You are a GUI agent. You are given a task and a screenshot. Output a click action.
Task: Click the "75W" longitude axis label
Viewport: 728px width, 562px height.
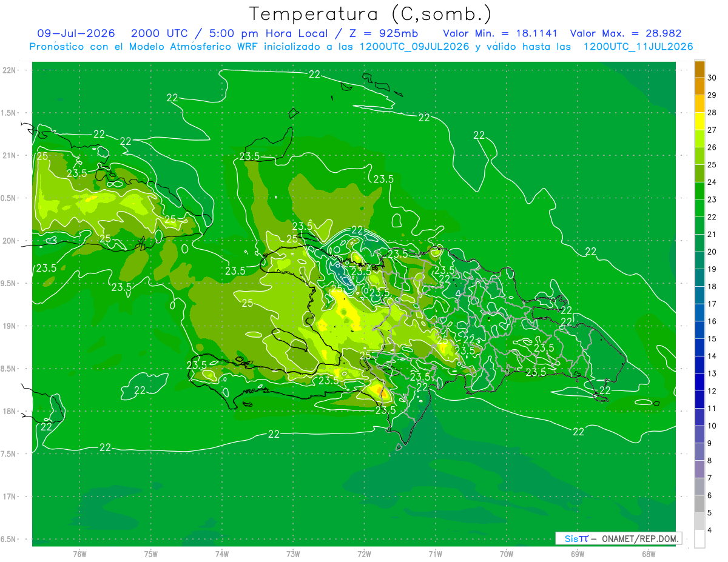pos(151,554)
